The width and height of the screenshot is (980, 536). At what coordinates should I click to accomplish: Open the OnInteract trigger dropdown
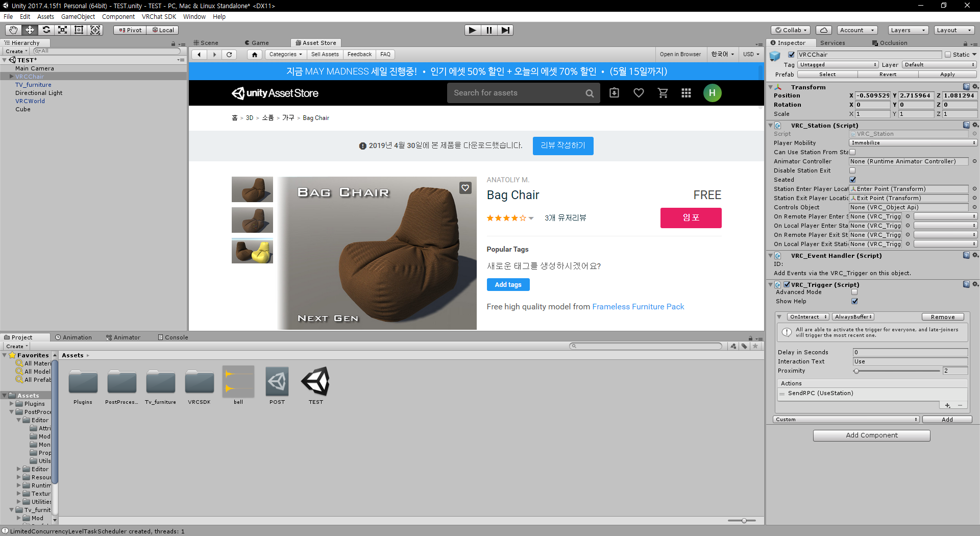coord(808,317)
